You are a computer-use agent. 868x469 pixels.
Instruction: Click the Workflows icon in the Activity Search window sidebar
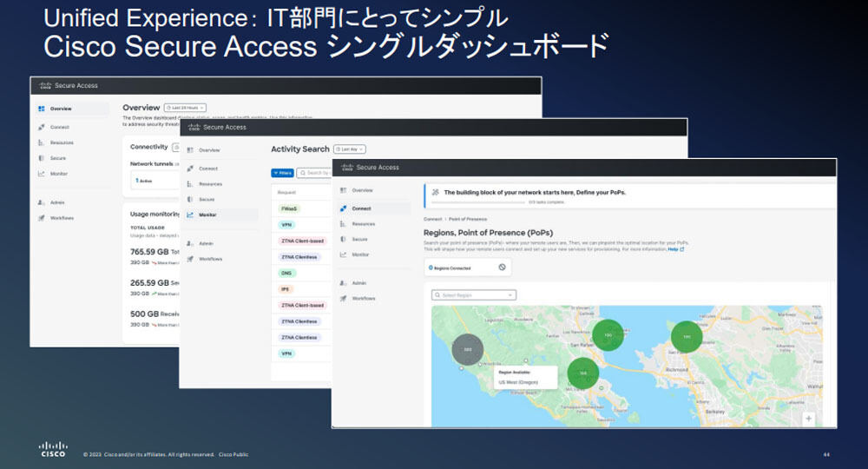coord(190,259)
